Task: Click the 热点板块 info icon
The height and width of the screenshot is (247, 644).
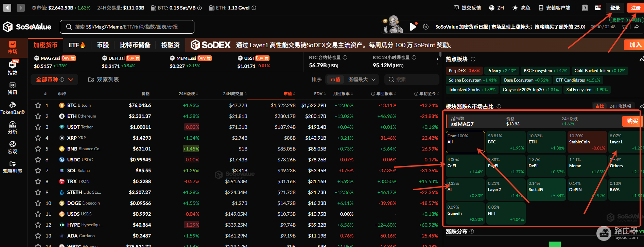Action: pyautogui.click(x=473, y=59)
